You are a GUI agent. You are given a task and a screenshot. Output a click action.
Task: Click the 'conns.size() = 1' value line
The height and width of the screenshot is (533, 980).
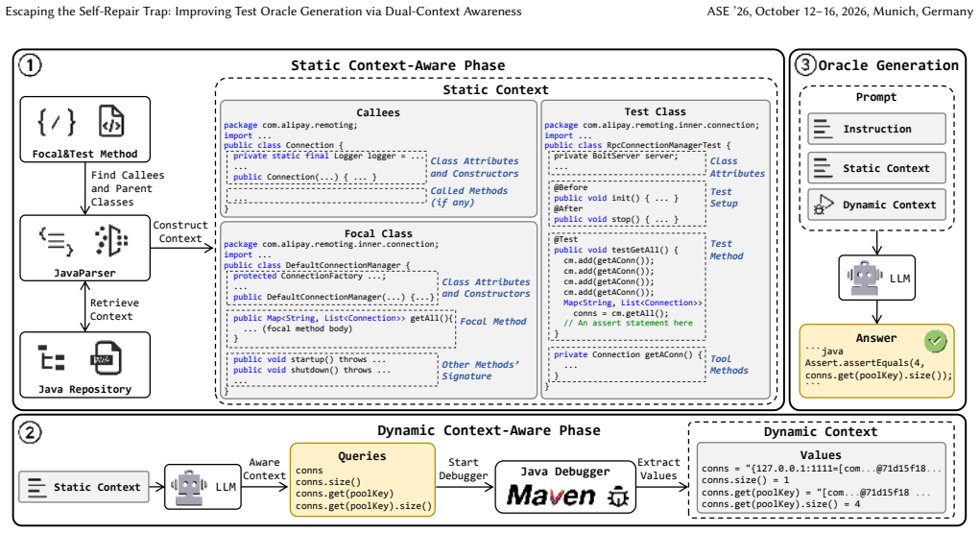745,480
